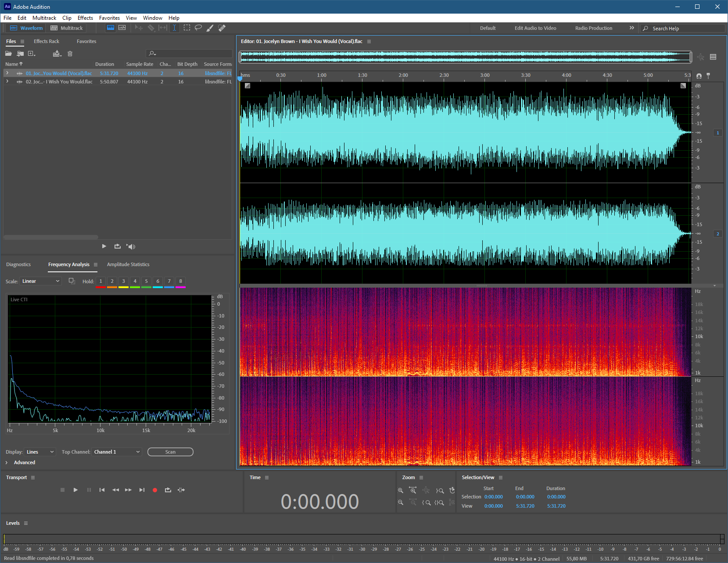Select the Lasso Selection tool
Image resolution: width=728 pixels, height=563 pixels.
(x=198, y=28)
